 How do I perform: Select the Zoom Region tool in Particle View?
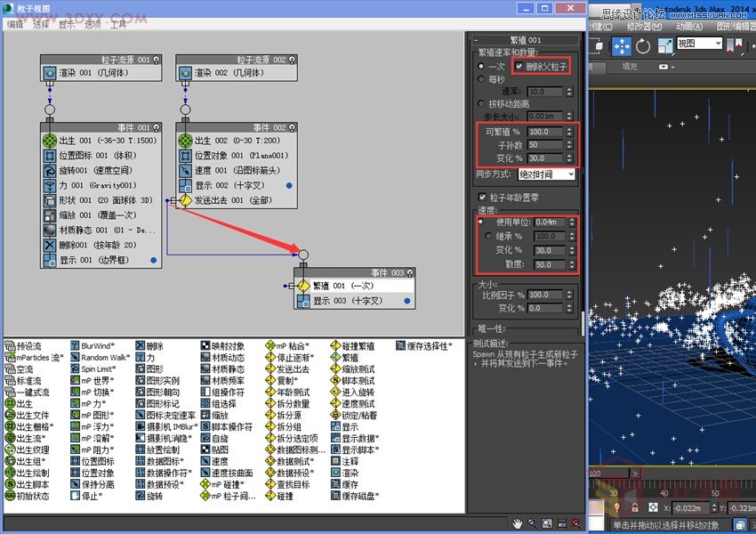[x=545, y=523]
